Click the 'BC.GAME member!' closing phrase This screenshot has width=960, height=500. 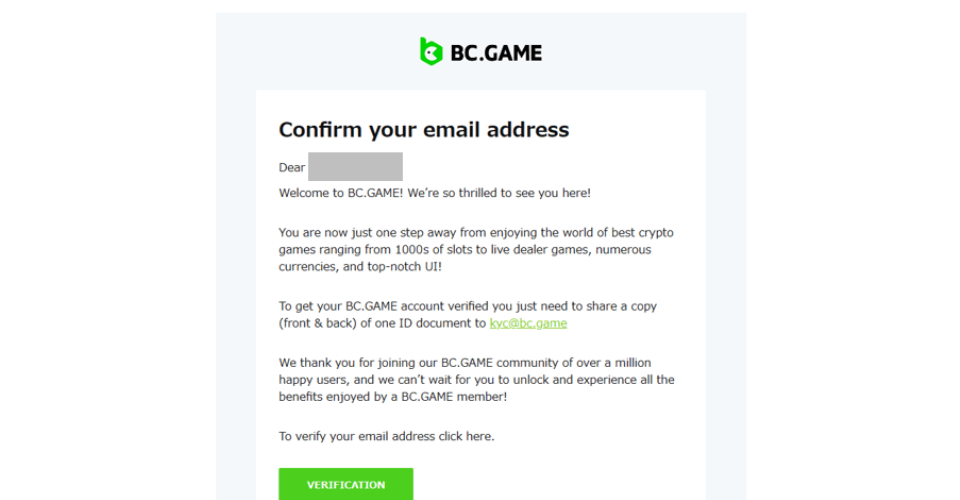click(454, 397)
